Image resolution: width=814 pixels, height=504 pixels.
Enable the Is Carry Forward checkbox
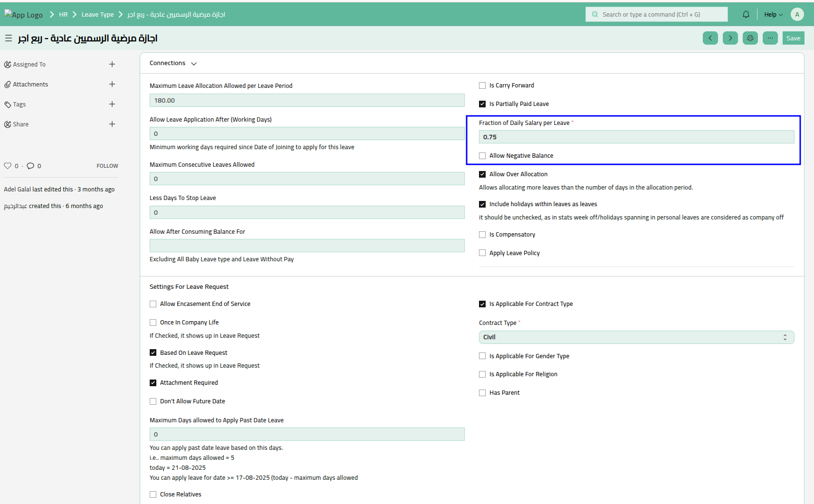pos(482,86)
